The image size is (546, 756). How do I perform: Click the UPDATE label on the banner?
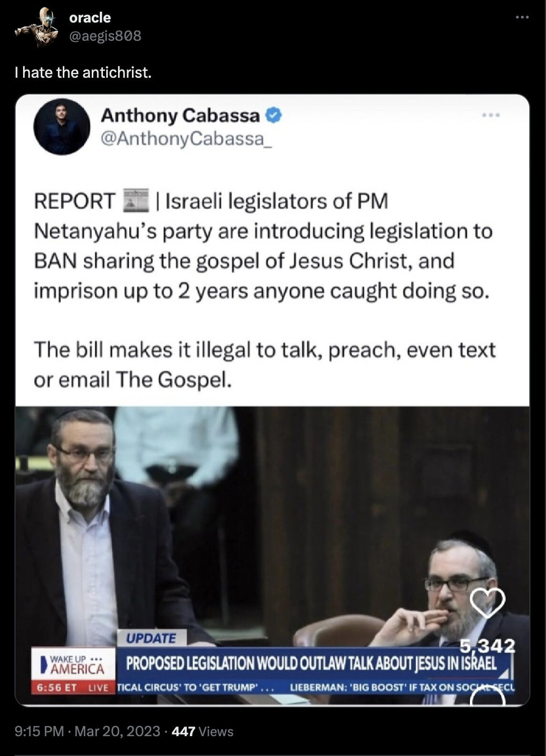coord(152,638)
